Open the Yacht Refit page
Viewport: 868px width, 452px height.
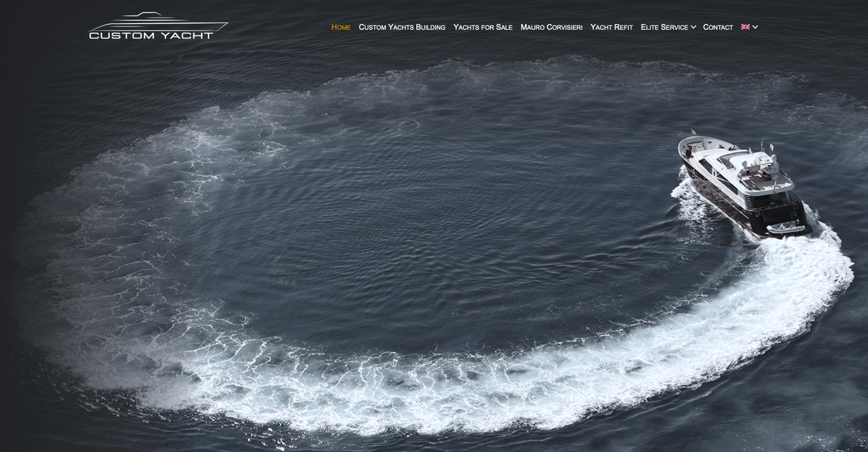612,27
